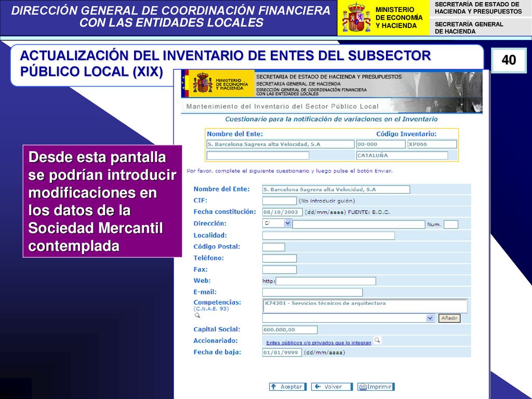This screenshot has height=399, width=532.
Task: Click slide number 40 box
Action: coord(509,60)
